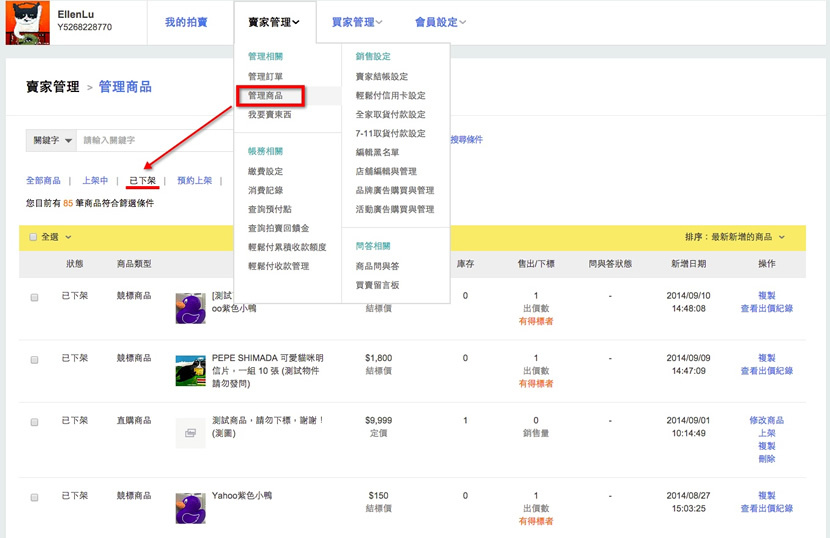Click 修改商品 link for test item
This screenshot has width=830, height=538.
766,420
